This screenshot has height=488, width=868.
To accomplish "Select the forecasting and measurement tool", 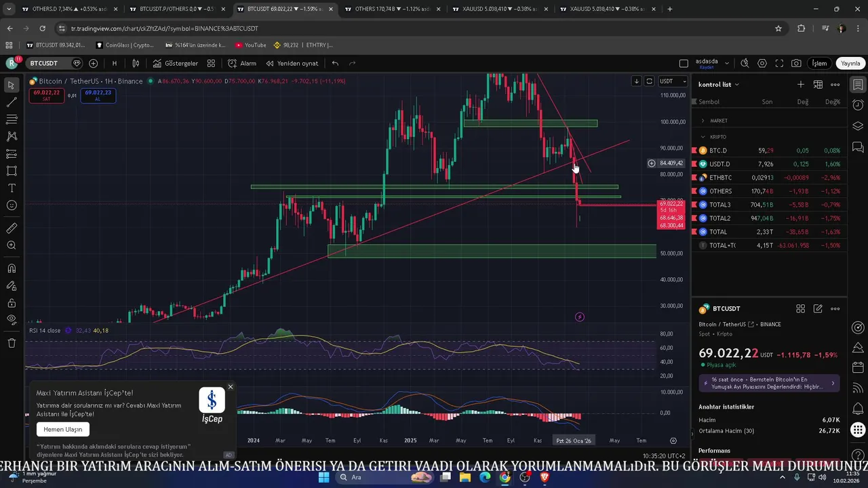I will click(11, 154).
